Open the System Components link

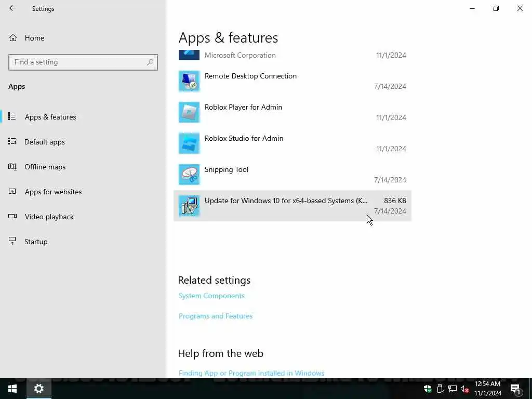(211, 296)
